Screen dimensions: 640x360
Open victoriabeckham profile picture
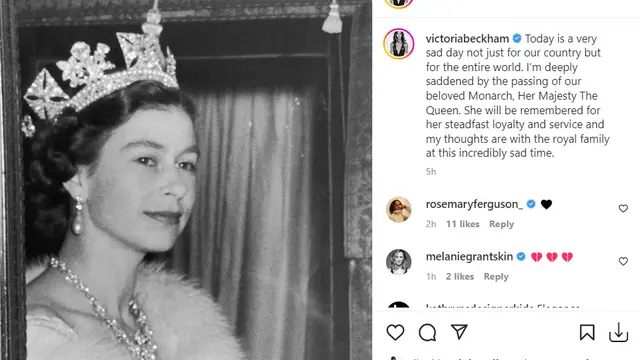[399, 44]
